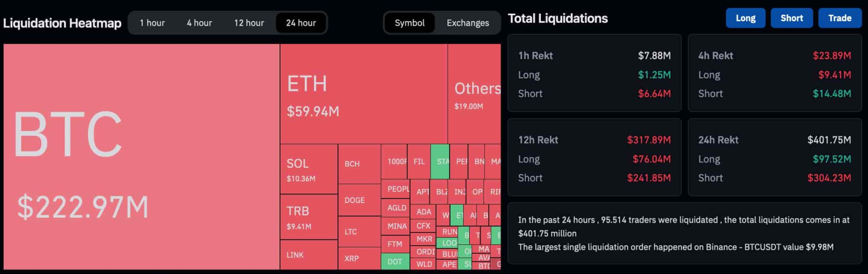Click the XRP heatmap tile
The height and width of the screenshot is (274, 868).
[359, 258]
